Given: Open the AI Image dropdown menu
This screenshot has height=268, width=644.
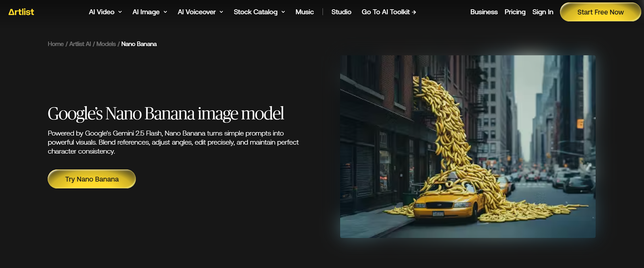Looking at the screenshot, I should pos(150,12).
